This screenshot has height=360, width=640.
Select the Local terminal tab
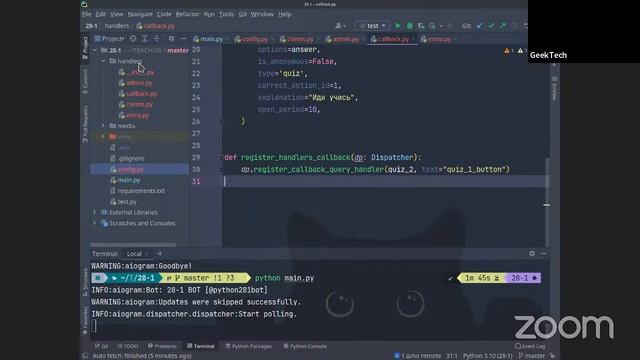coord(134,253)
